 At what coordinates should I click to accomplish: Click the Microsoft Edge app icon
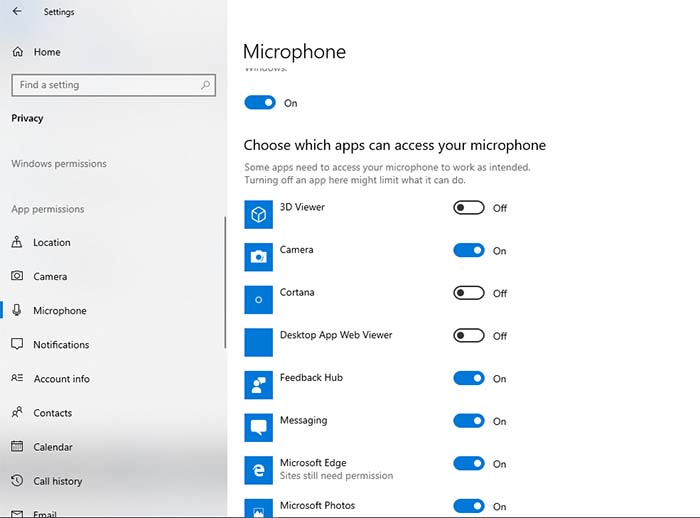[x=258, y=470]
